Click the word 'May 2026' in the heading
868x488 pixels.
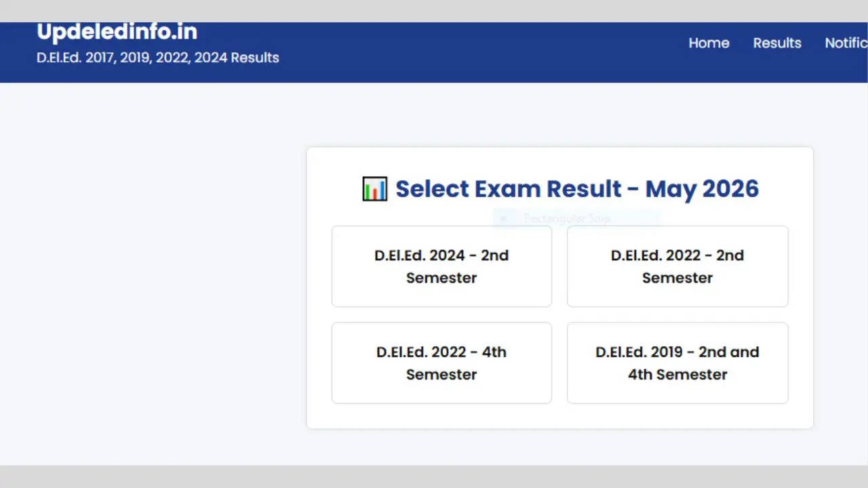tap(702, 189)
